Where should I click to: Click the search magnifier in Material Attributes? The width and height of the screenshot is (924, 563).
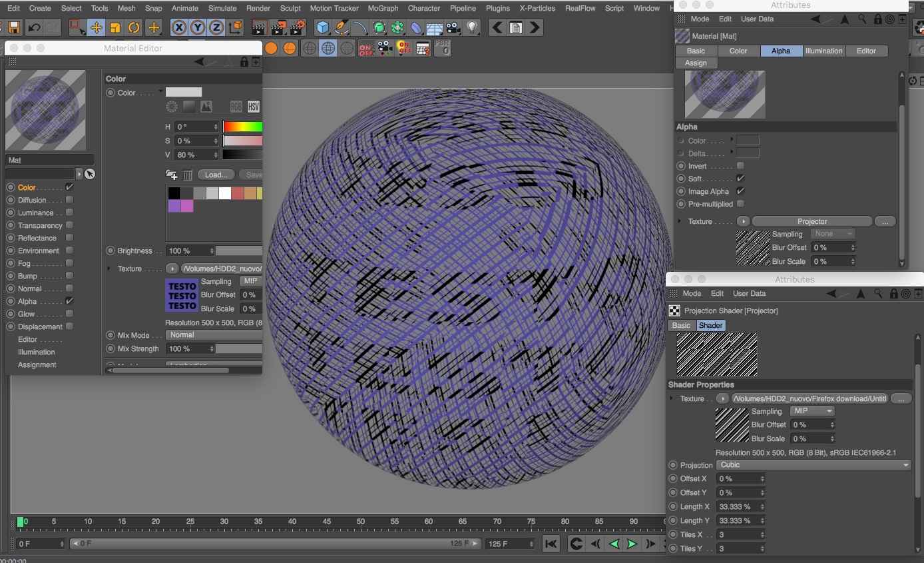pyautogui.click(x=862, y=19)
